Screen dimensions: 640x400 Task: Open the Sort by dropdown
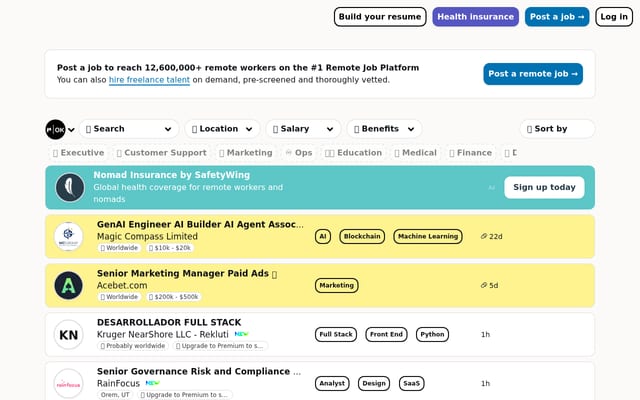557,129
